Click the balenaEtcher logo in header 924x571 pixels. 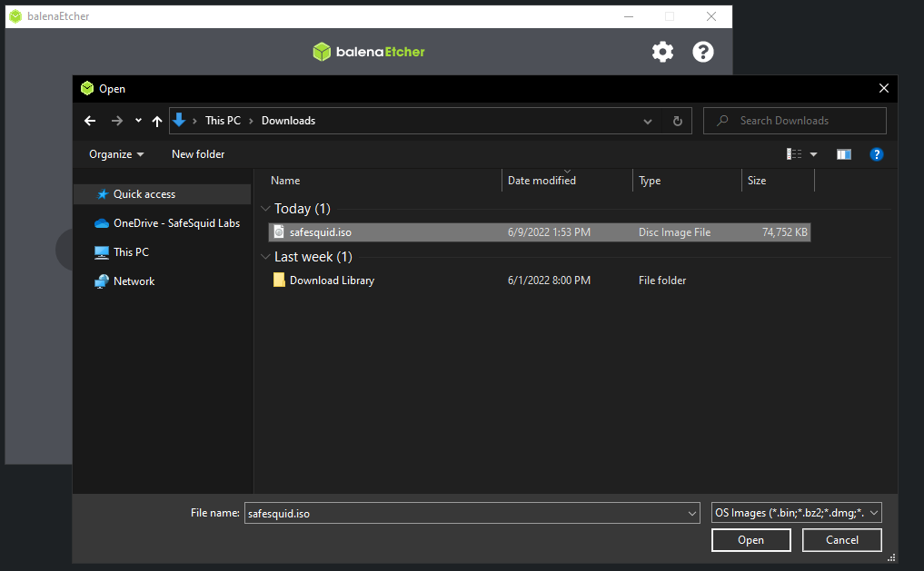tap(368, 52)
